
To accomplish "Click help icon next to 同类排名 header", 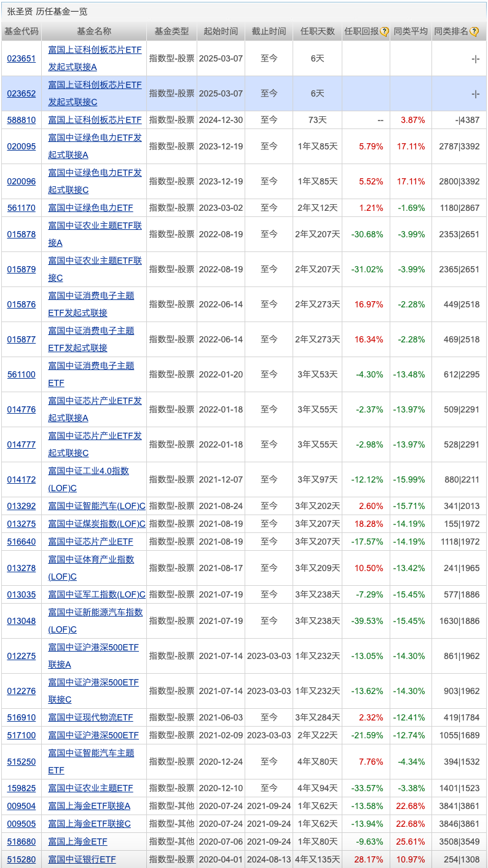I will point(474,31).
